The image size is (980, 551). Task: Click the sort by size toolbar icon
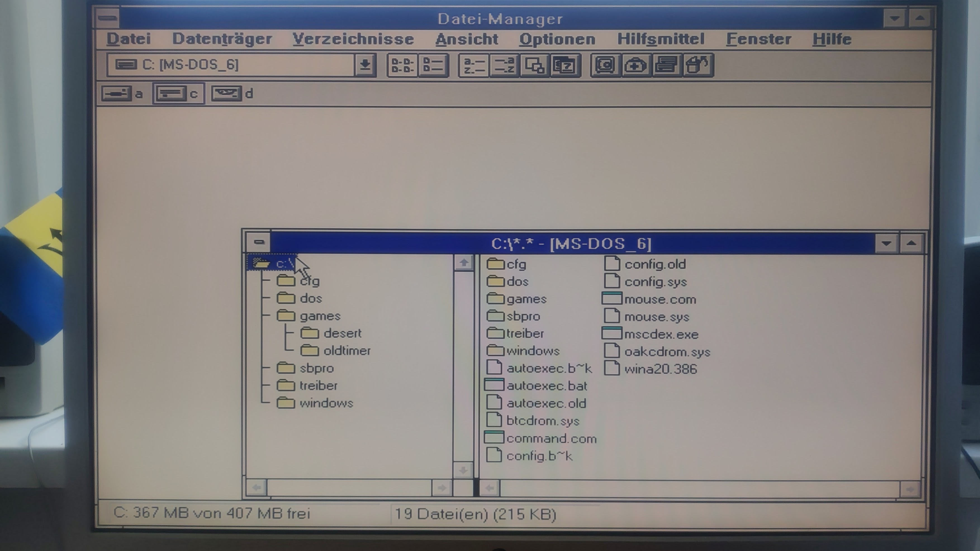535,65
